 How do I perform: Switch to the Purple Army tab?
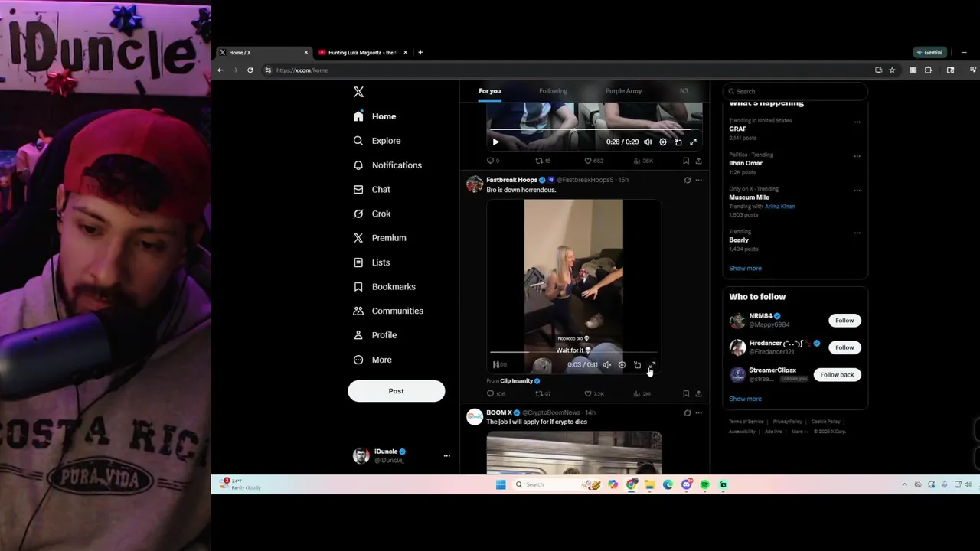[623, 91]
